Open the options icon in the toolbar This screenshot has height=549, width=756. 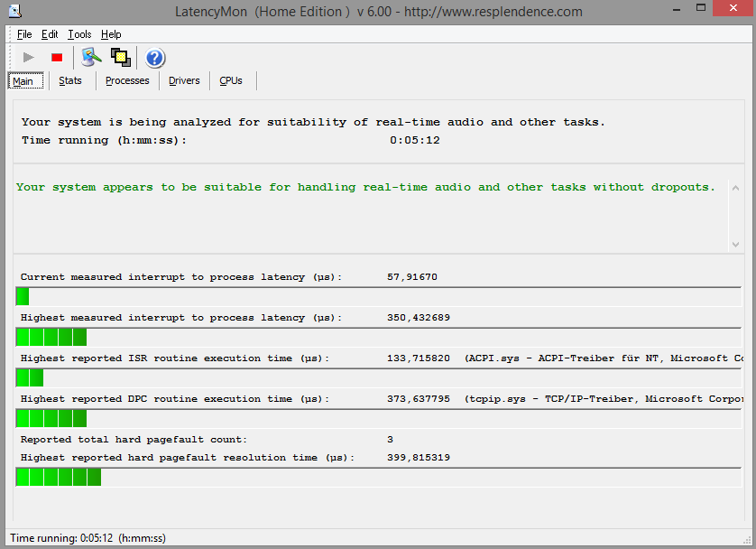pos(92,58)
